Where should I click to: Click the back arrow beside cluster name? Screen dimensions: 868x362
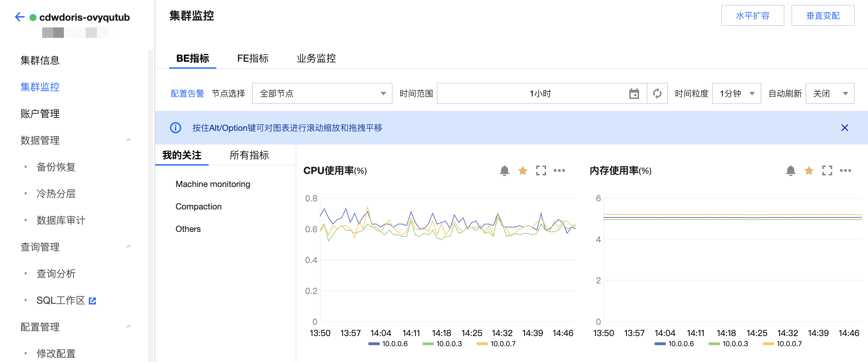pos(20,17)
